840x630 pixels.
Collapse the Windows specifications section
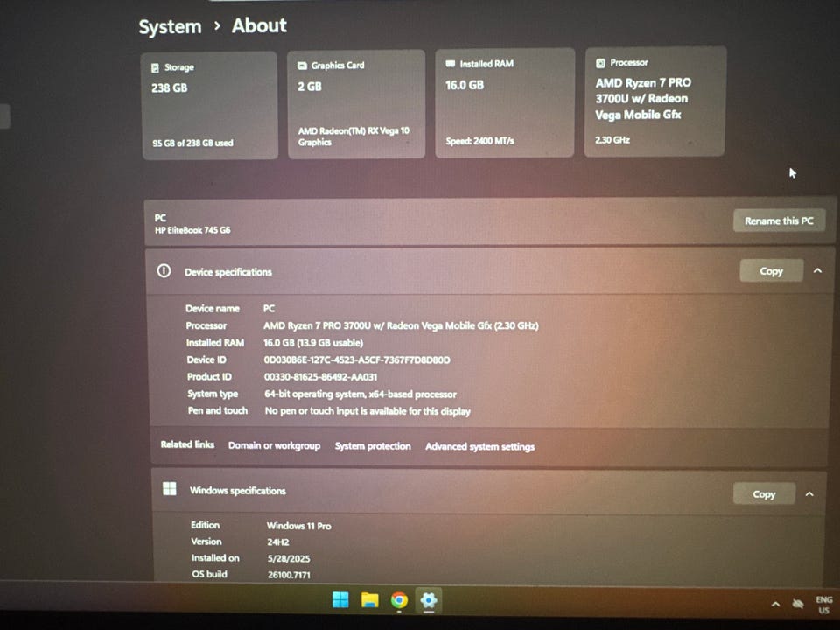(809, 493)
